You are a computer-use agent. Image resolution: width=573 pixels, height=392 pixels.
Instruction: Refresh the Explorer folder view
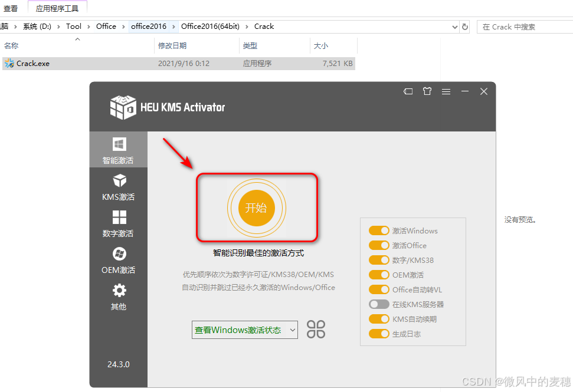click(465, 27)
